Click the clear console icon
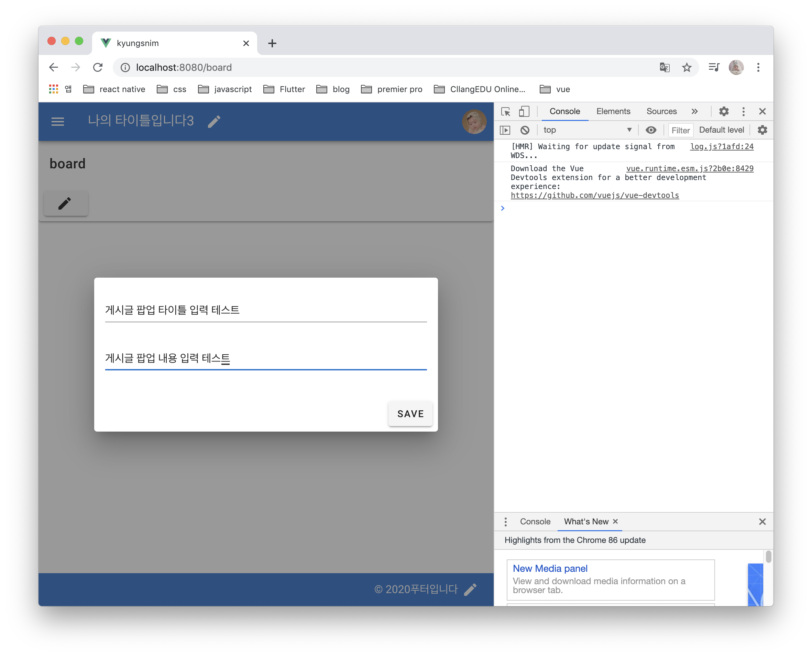 [525, 130]
